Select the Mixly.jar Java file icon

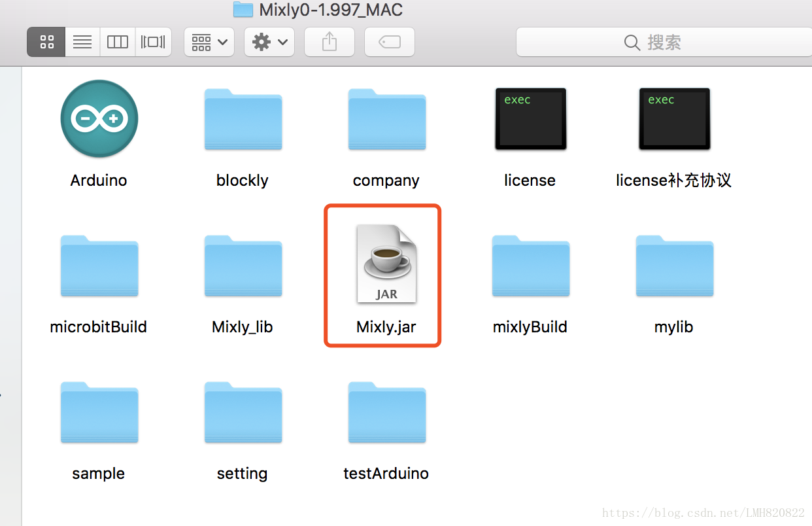[386, 264]
